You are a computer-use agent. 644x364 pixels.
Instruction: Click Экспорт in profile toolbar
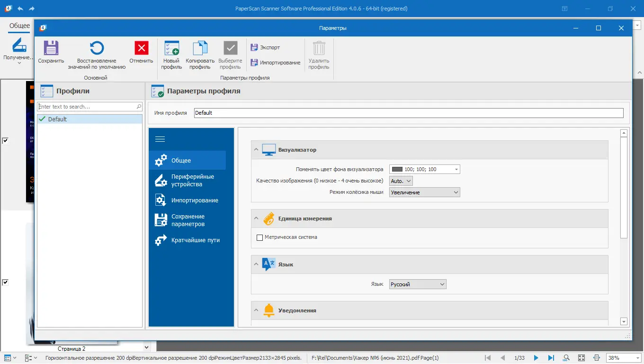click(265, 47)
